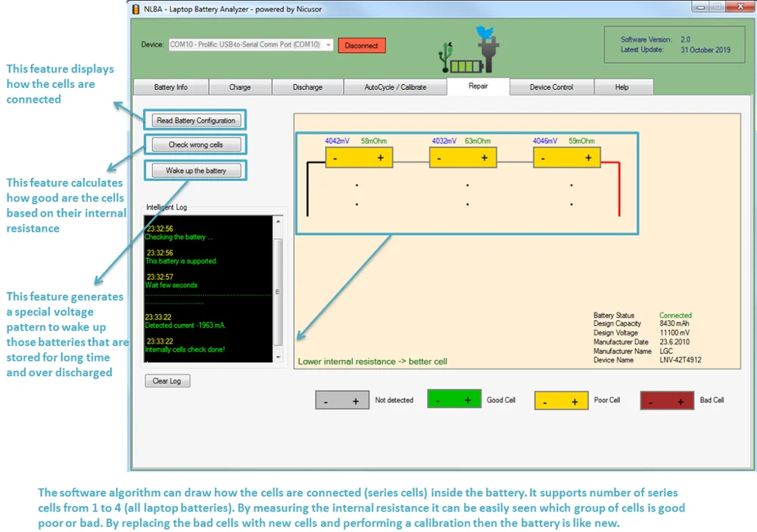Go to the Discharge tab

click(307, 87)
